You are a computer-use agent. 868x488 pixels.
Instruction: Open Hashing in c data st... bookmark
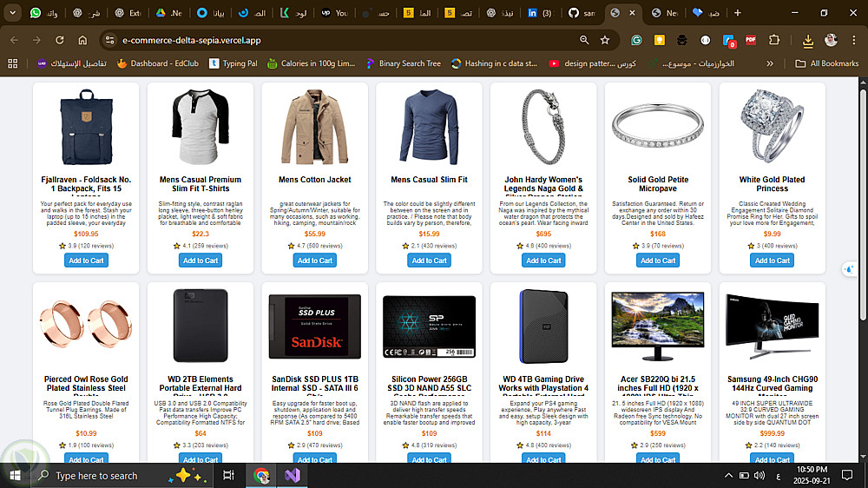[494, 63]
